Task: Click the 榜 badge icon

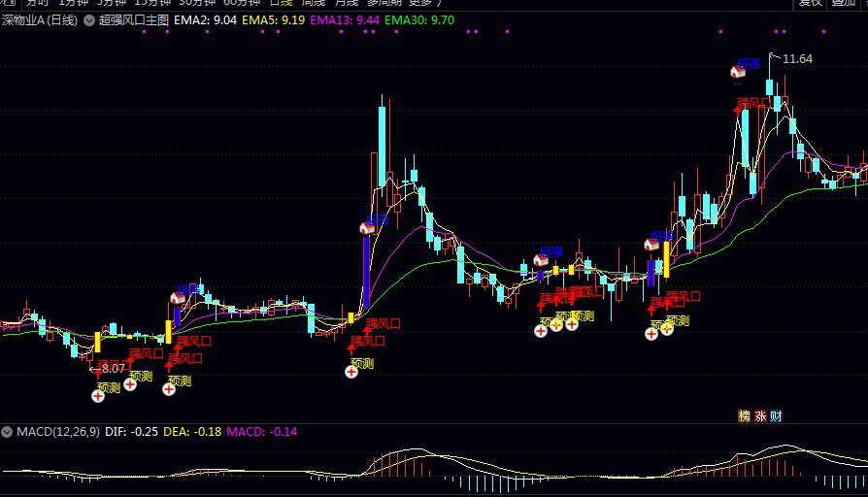Action: tap(744, 415)
